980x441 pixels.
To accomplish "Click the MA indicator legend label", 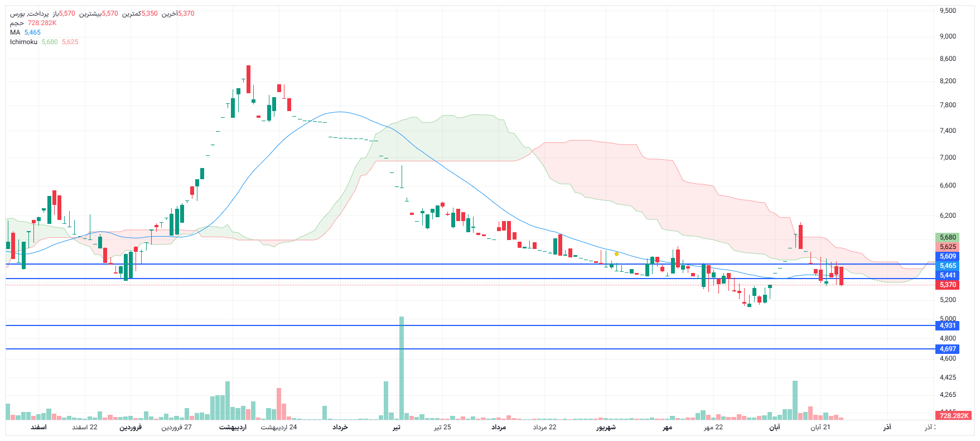I will pos(15,32).
